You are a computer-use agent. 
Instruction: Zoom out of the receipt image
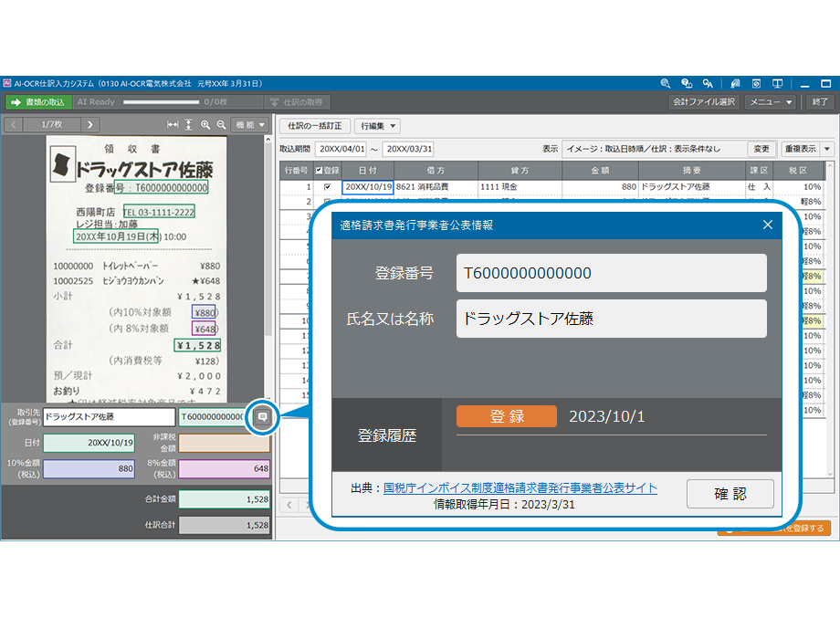(221, 125)
